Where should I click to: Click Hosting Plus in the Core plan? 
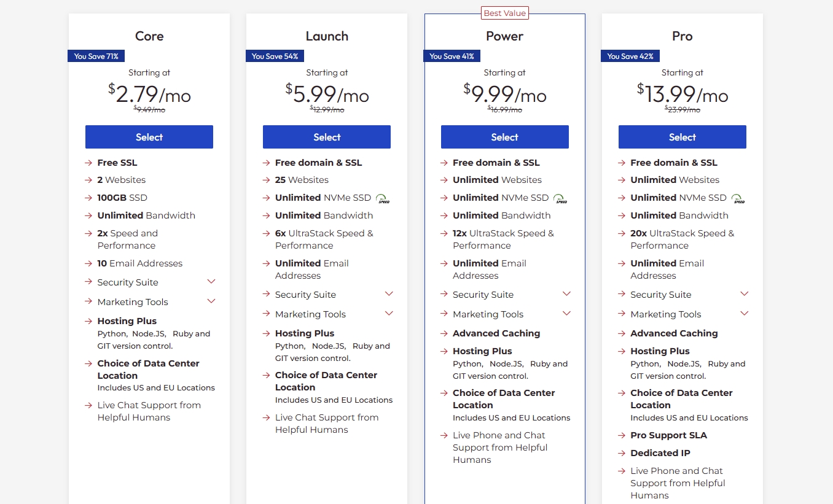[x=127, y=321]
